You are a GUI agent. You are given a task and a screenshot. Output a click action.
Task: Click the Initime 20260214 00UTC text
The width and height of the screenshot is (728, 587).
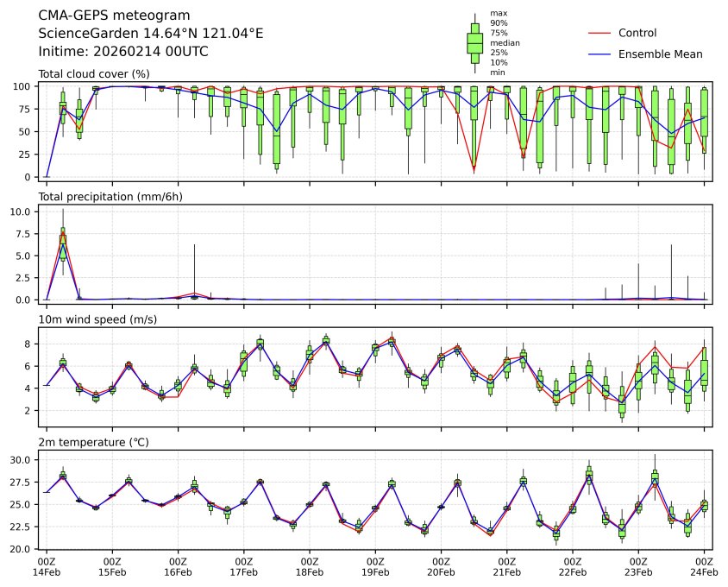(x=123, y=51)
